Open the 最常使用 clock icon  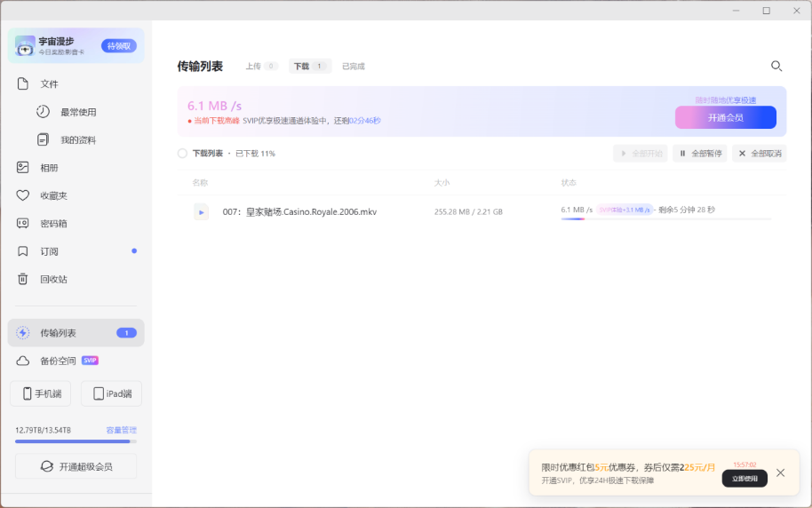(43, 112)
